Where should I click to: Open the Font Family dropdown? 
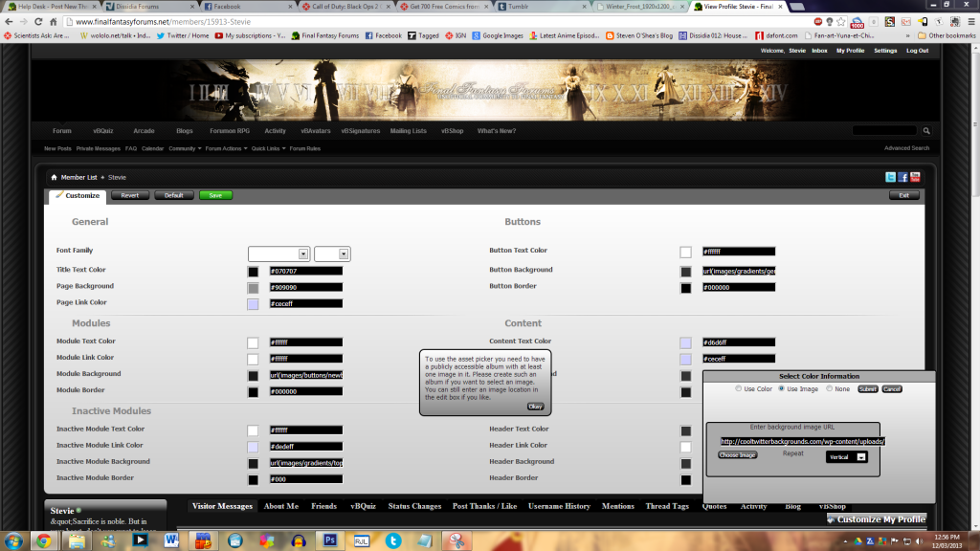pos(278,253)
